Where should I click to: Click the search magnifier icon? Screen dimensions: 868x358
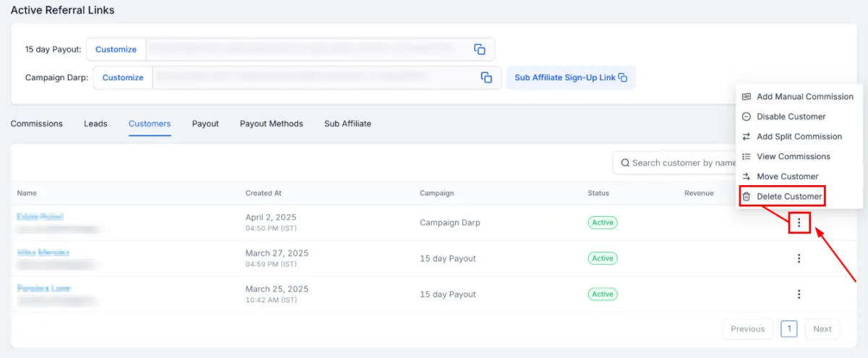[625, 163]
